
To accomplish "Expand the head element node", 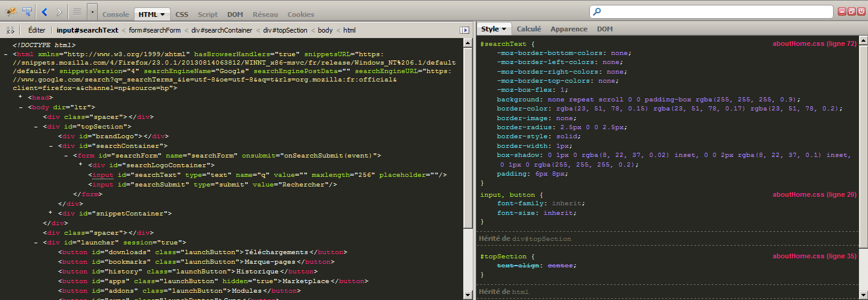I will pos(21,97).
